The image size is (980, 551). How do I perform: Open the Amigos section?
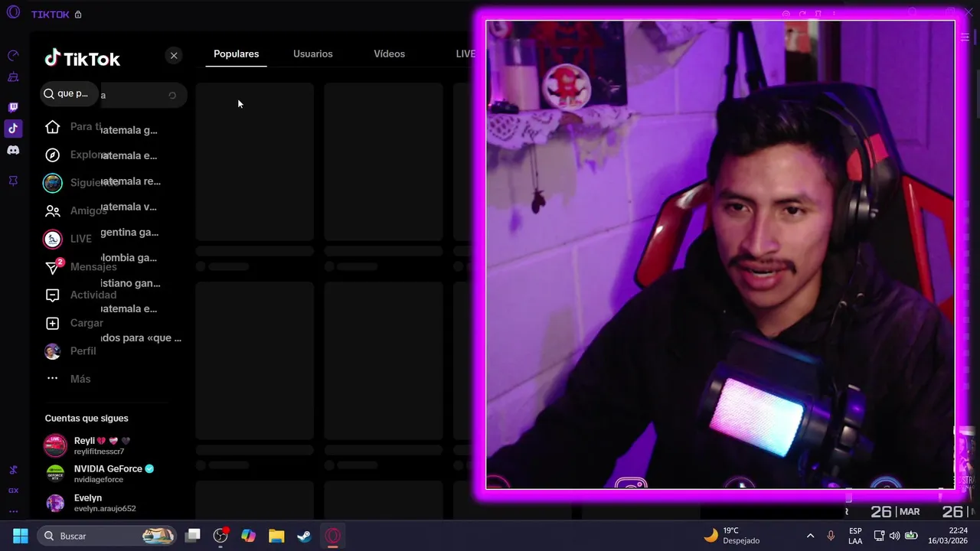(x=75, y=211)
